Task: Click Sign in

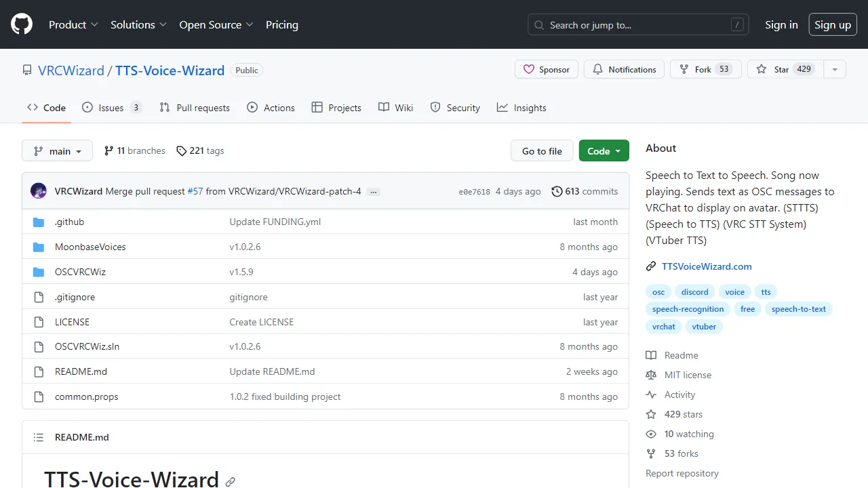Action: (781, 24)
